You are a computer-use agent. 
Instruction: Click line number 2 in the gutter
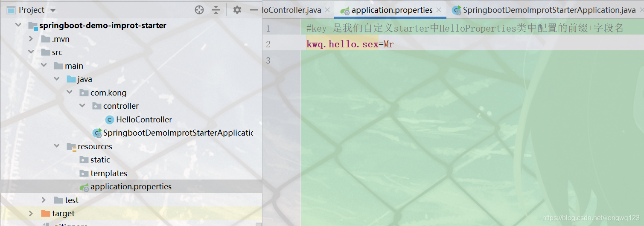[268, 44]
